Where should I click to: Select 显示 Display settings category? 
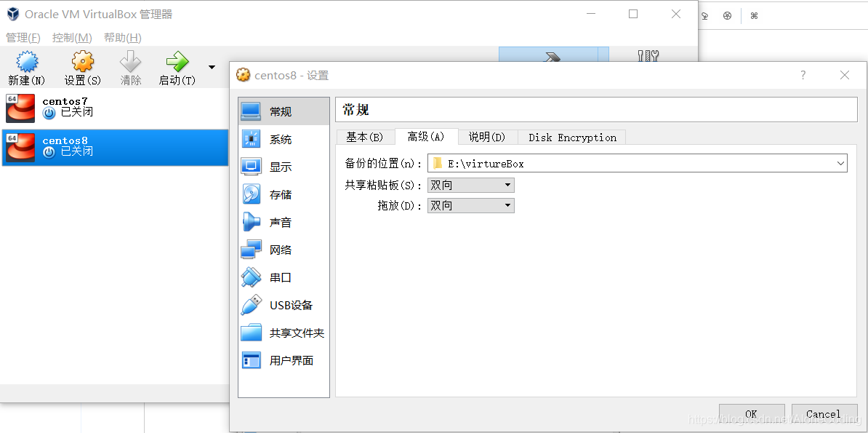coord(284,167)
